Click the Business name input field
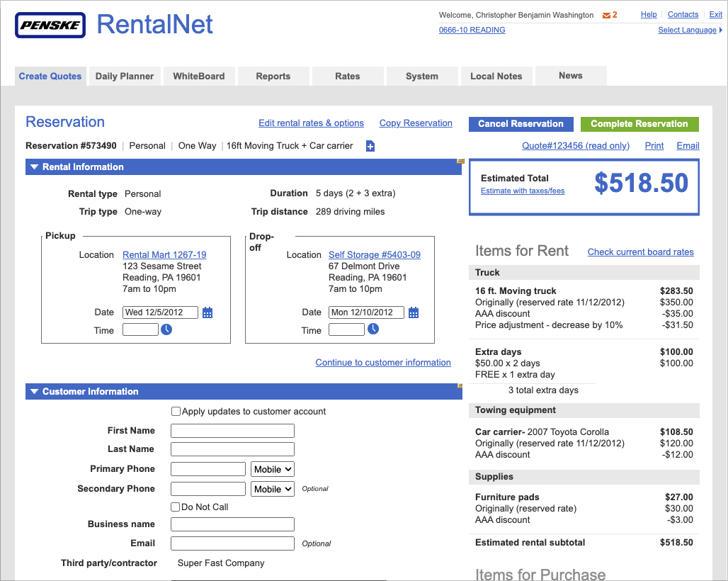728x581 pixels. point(232,524)
